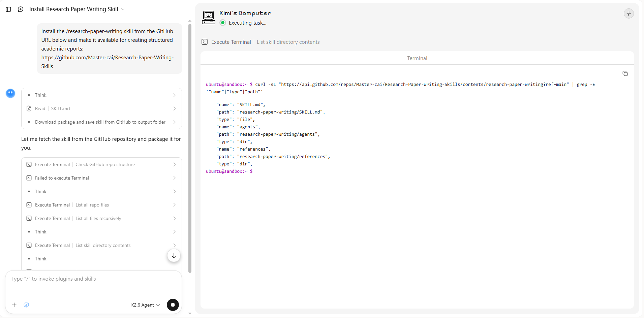Click the "SKILL.md" name line in terminal output
The width and height of the screenshot is (644, 318).
coord(241,104)
